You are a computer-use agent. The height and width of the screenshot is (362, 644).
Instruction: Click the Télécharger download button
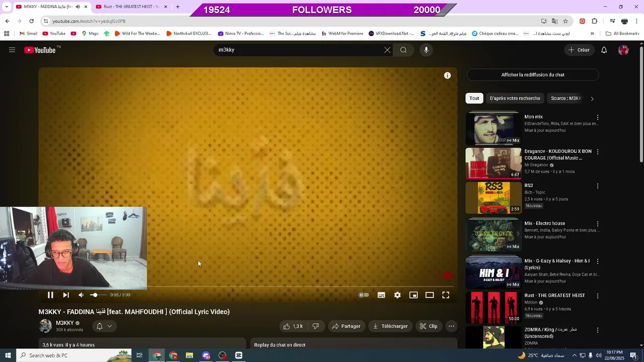tap(390, 326)
